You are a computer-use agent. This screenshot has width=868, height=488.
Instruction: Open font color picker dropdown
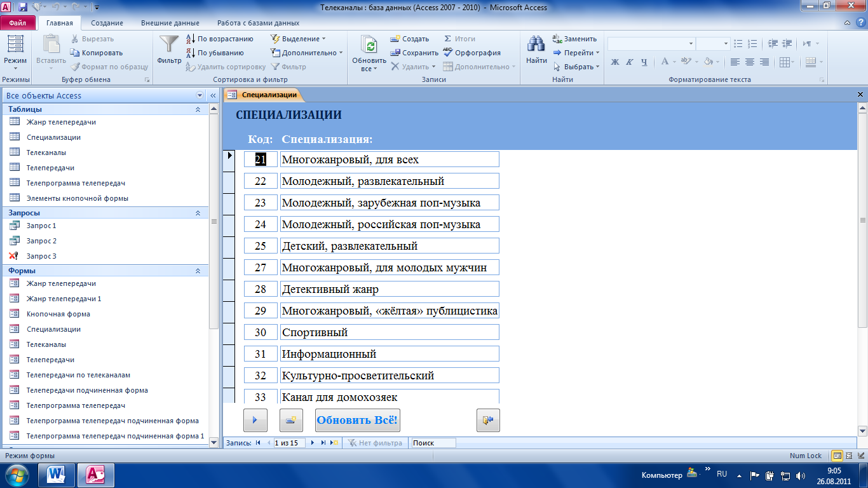[674, 62]
